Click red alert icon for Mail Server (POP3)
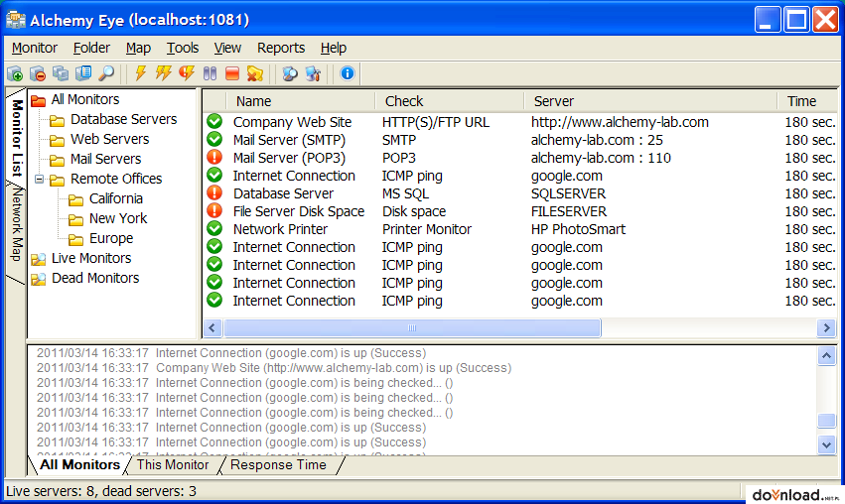The width and height of the screenshot is (845, 504). (x=214, y=157)
